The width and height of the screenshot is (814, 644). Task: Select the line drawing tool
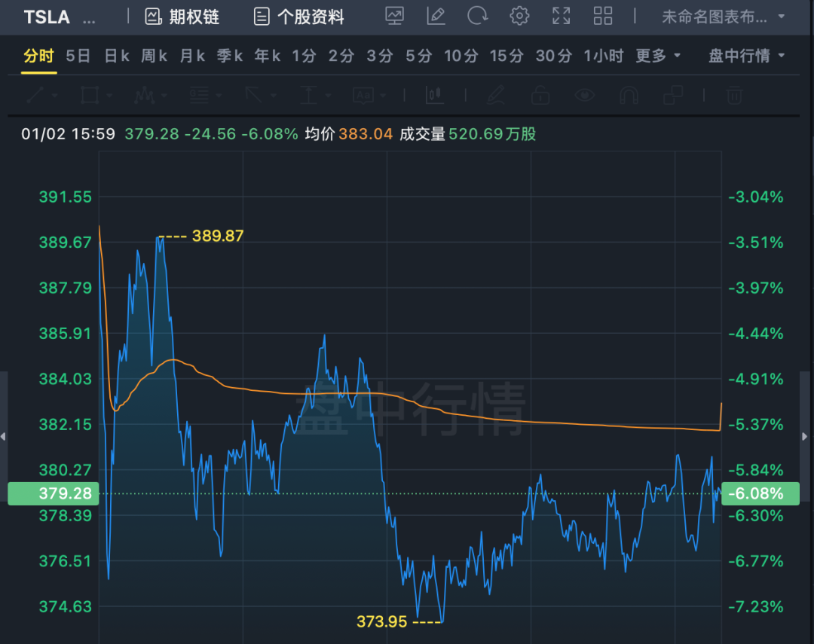coord(35,95)
